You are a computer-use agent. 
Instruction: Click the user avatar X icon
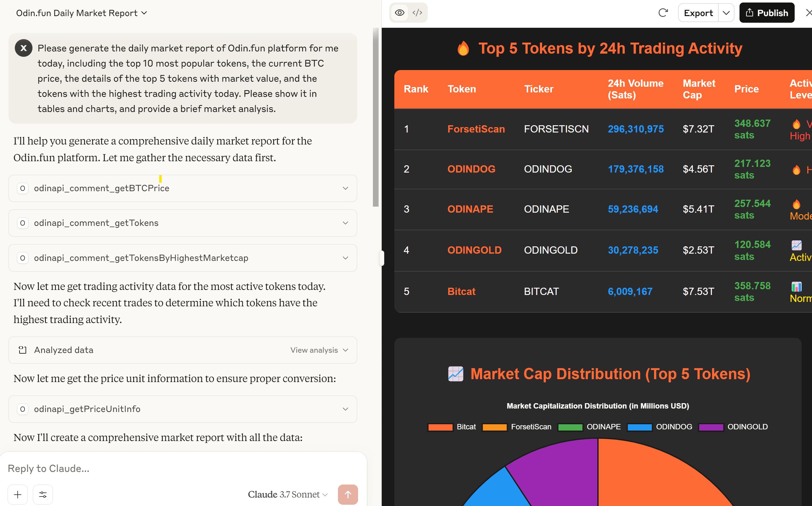click(23, 48)
